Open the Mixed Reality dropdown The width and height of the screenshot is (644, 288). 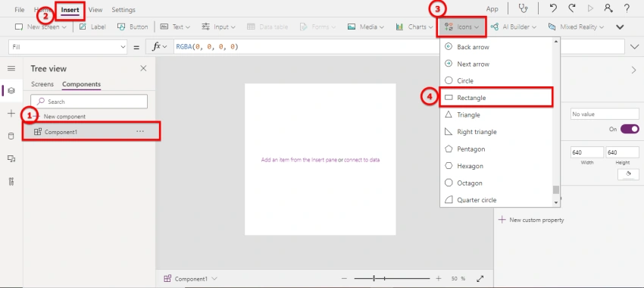(576, 27)
